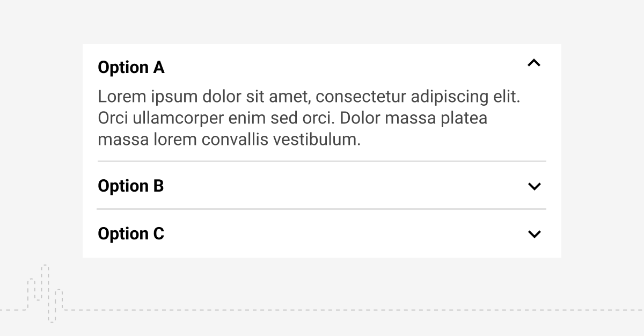Click the Option C heading label
The width and height of the screenshot is (644, 336).
pyautogui.click(x=131, y=234)
